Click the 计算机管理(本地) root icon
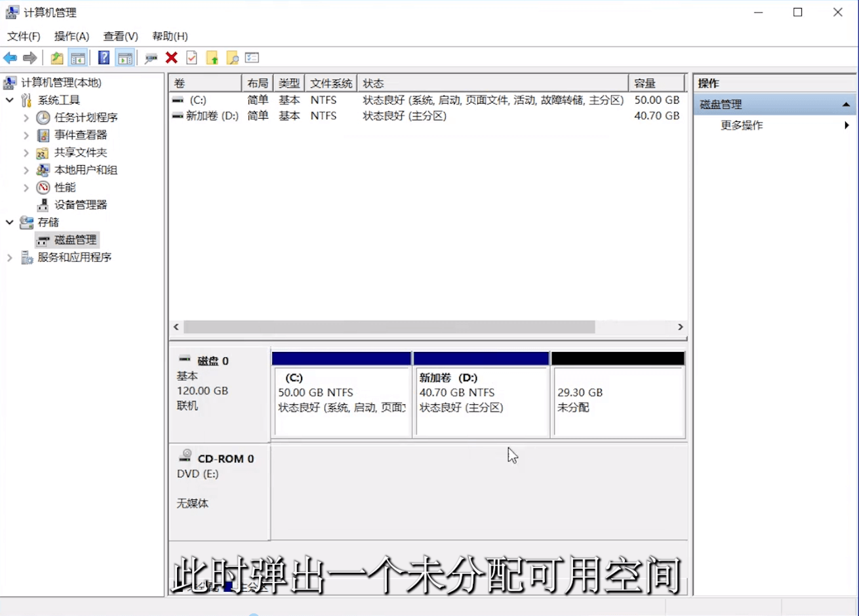 tap(10, 83)
